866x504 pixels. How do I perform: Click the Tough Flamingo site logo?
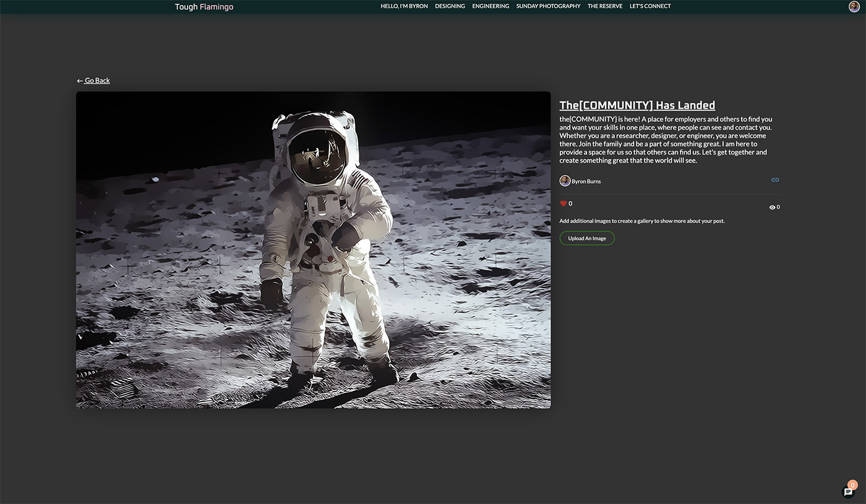[204, 7]
